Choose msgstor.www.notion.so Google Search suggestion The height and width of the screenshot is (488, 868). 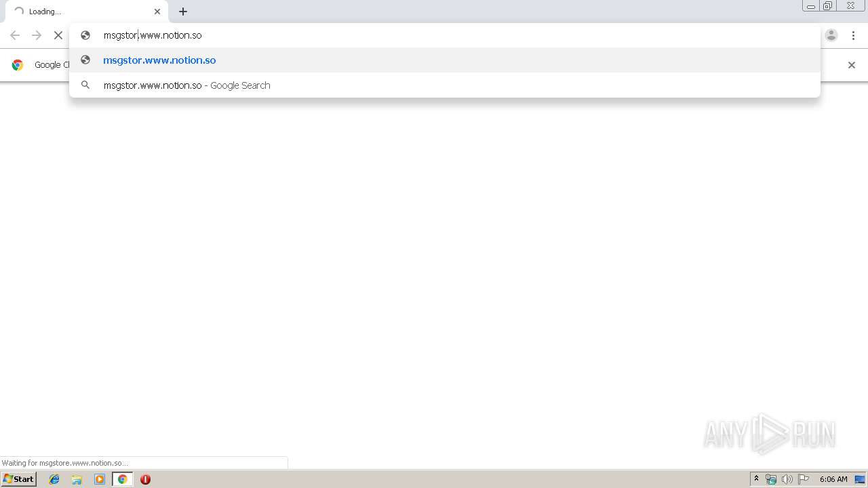[444, 85]
